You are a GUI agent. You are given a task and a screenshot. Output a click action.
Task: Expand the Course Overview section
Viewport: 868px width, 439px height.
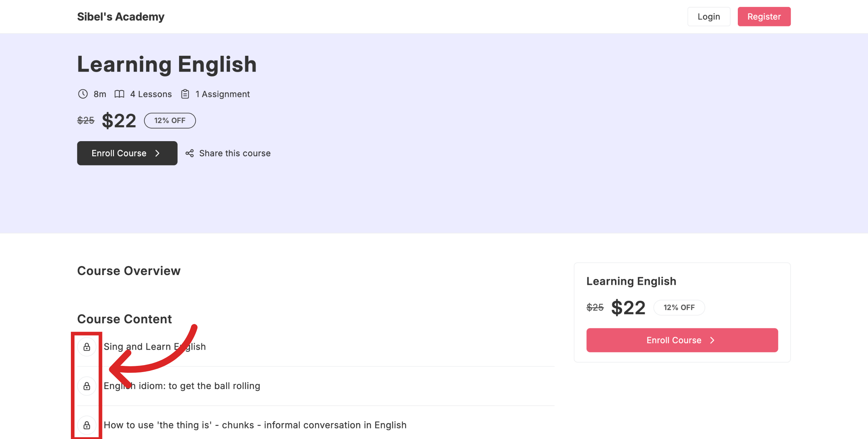129,270
